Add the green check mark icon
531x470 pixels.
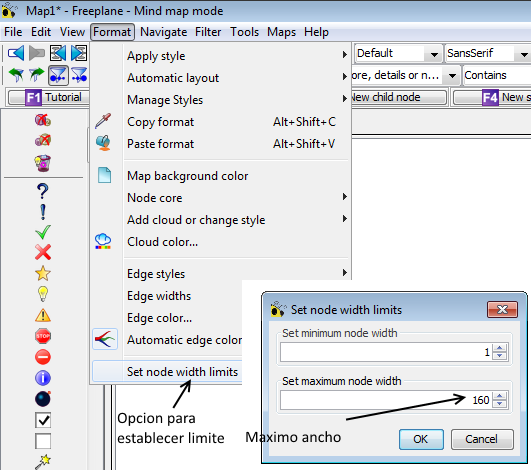coord(43,232)
